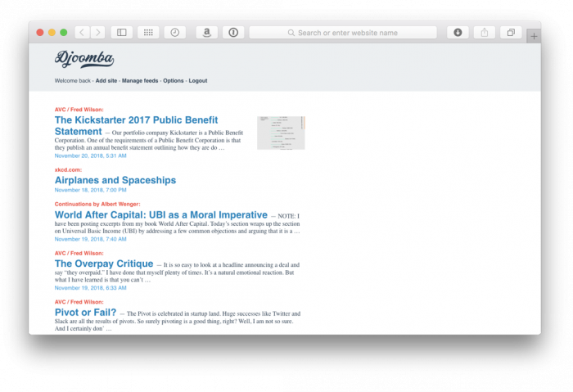The height and width of the screenshot is (392, 573).
Task: Open the Share icon in toolbar
Action: coord(485,33)
